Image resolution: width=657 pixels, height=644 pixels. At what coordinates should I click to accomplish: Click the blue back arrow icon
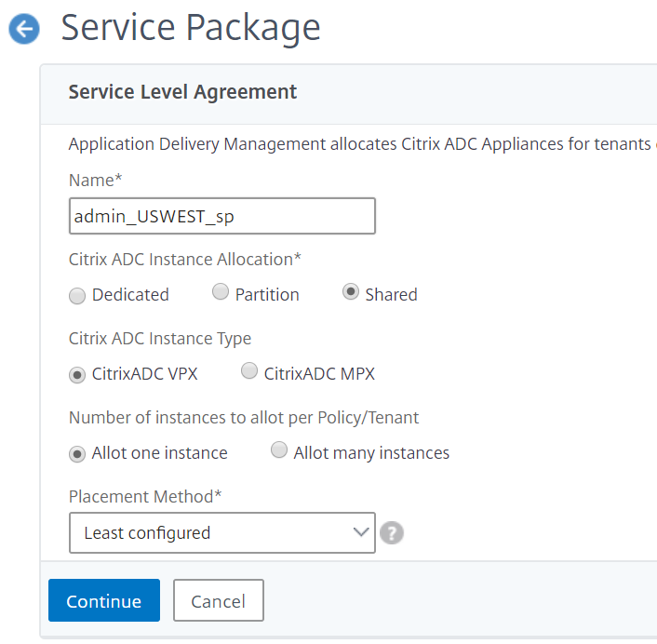(x=24, y=29)
